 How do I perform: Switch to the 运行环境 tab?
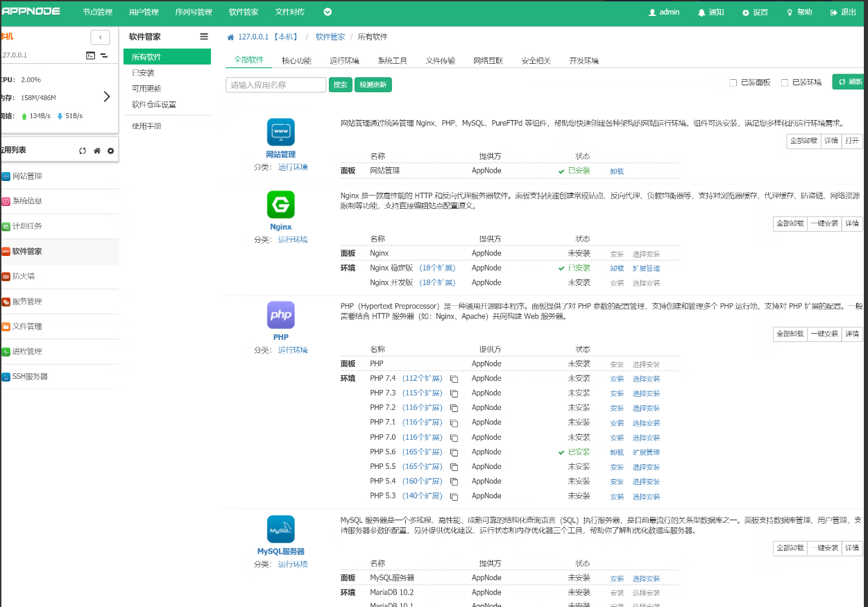coord(344,60)
